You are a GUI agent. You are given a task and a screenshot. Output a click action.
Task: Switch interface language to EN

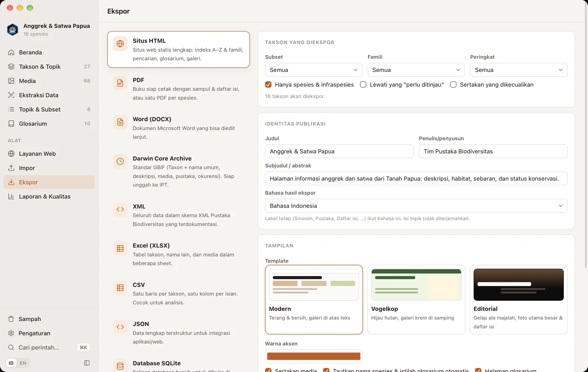pos(23,363)
